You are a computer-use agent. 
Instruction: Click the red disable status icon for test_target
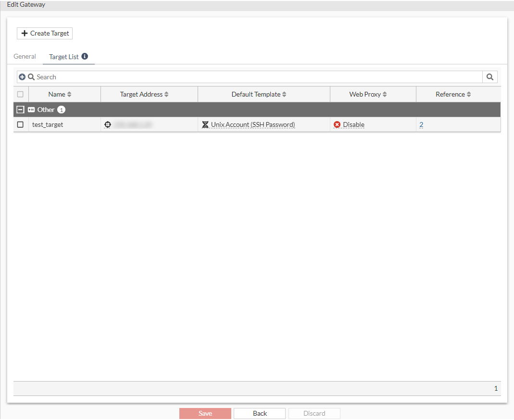[337, 124]
